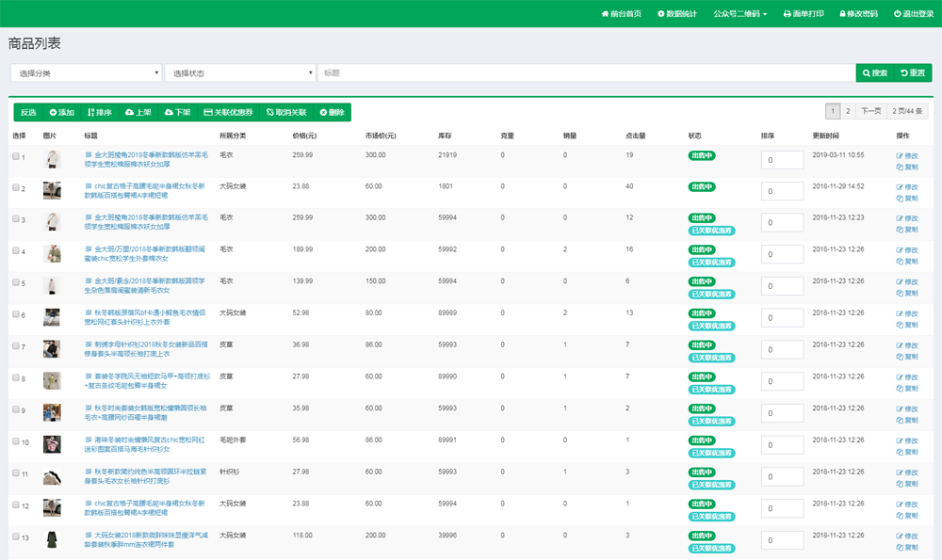The image size is (942, 560).
Task: Open 面单打印 print page
Action: pyautogui.click(x=804, y=14)
